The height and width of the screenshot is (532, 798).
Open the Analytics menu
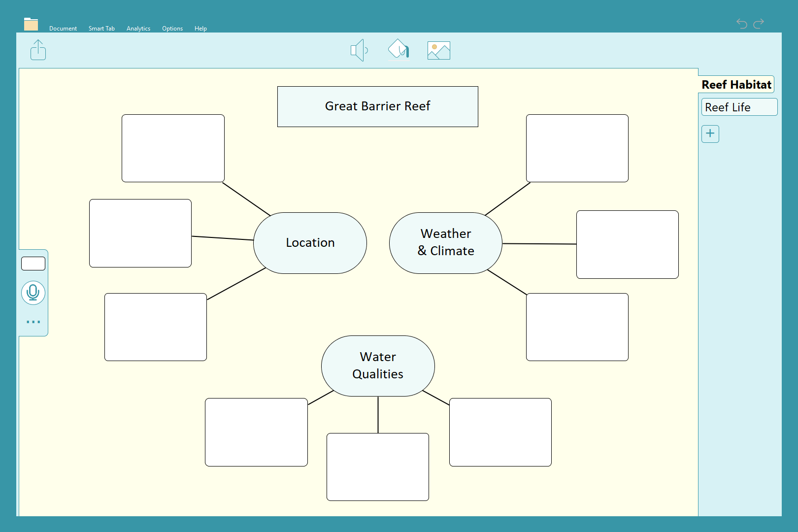(x=138, y=29)
